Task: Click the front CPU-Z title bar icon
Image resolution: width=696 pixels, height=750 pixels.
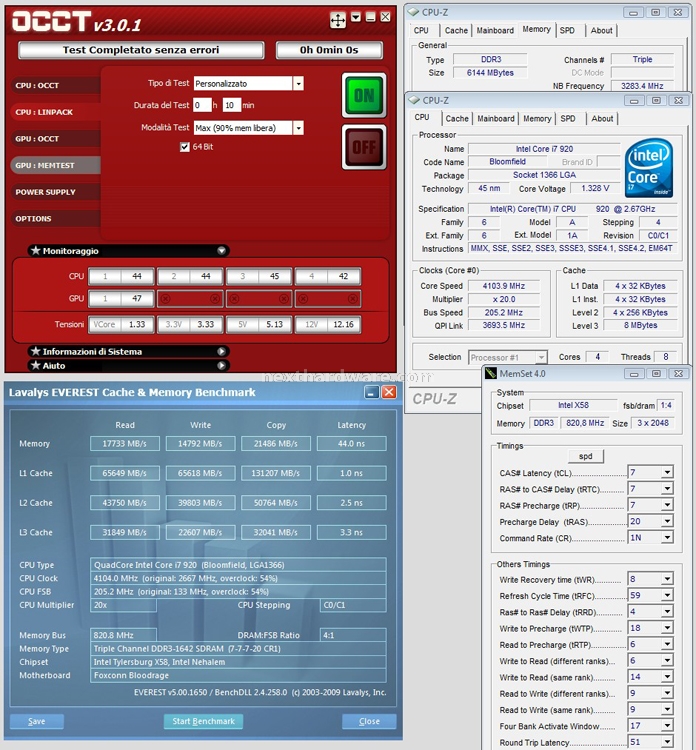Action: point(414,100)
